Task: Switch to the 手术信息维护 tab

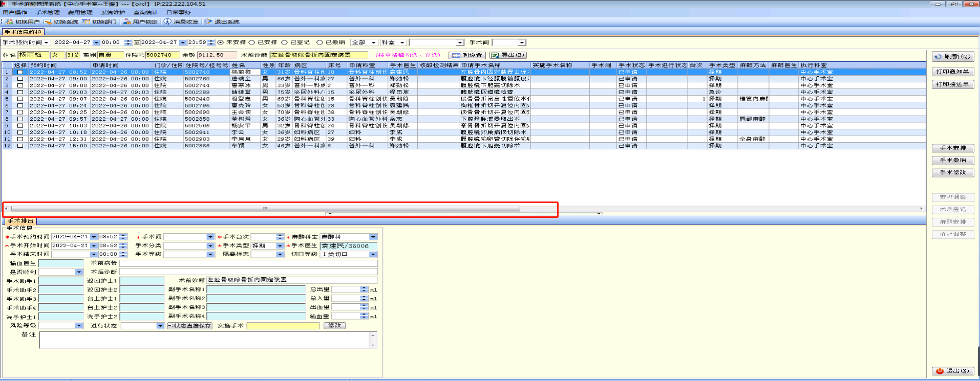Action: click(23, 32)
